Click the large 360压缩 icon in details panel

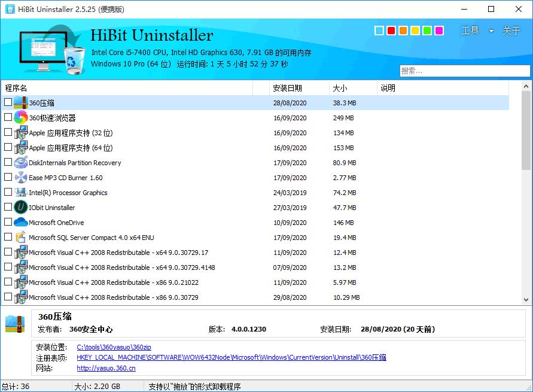coord(15,324)
